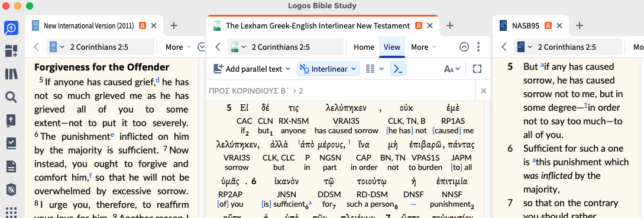This screenshot has width=644, height=218.
Task: Go back in the NIV panel
Action: 36,47
